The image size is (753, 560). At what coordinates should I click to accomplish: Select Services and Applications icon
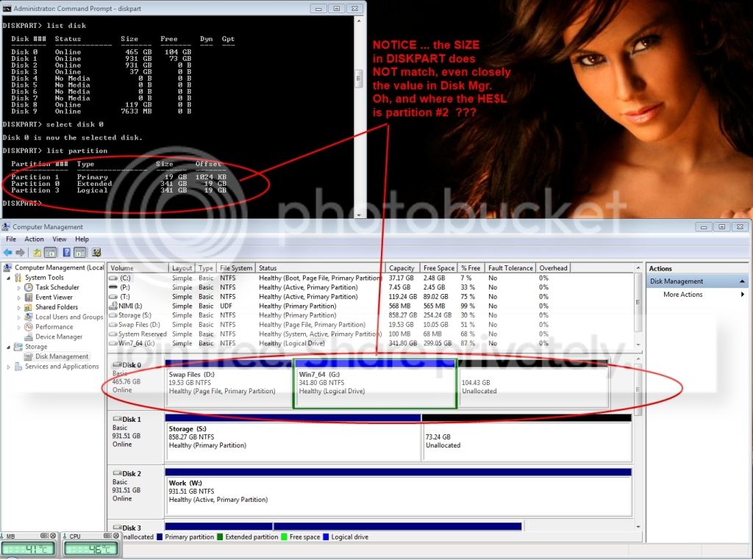pos(18,366)
